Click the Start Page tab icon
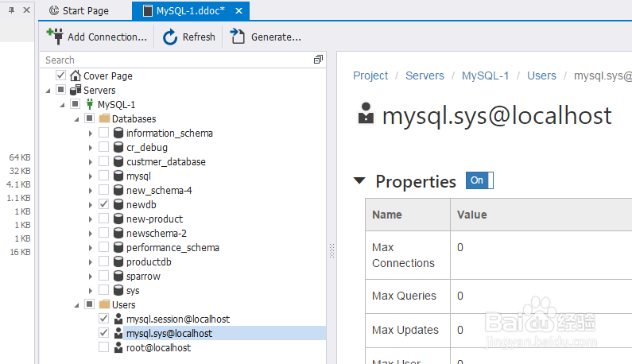The image size is (632, 364). [54, 10]
